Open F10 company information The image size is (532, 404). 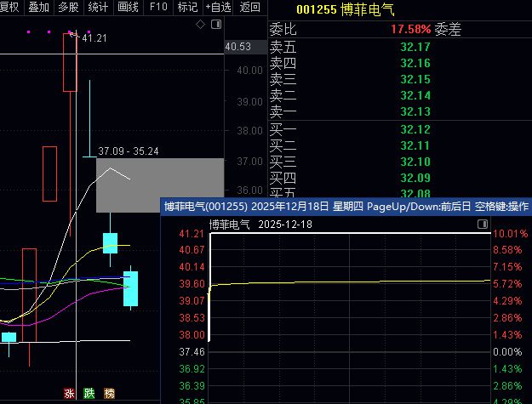point(158,7)
